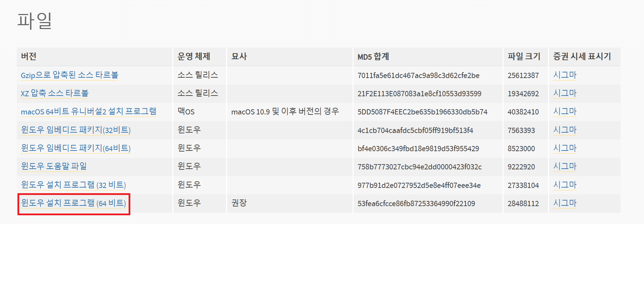Download 윈도우 설치 프로그램 (32 비트)

point(73,185)
